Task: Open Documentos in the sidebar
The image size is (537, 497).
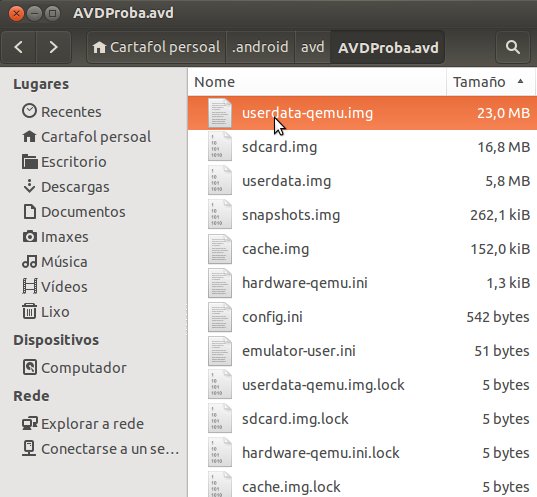Action: point(83,212)
